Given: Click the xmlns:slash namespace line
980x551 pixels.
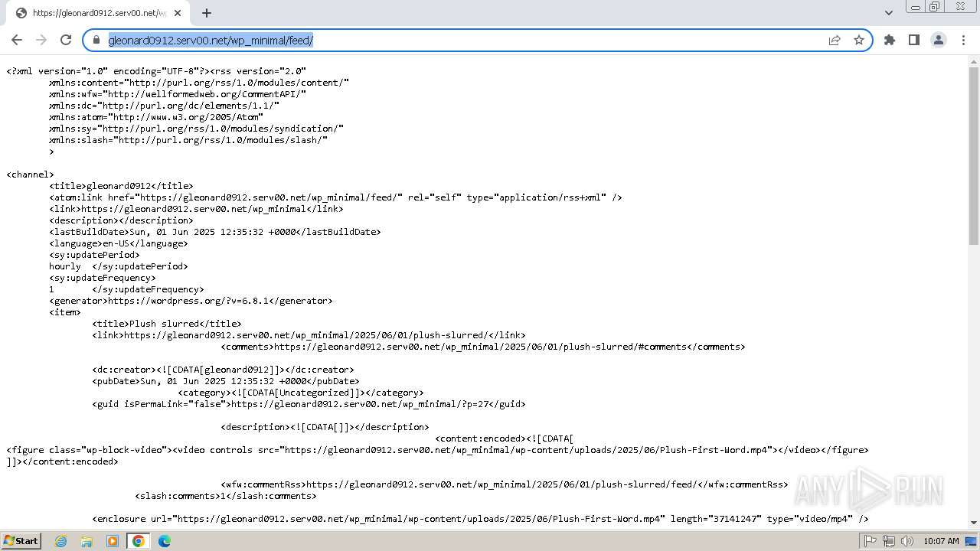Looking at the screenshot, I should tap(188, 140).
